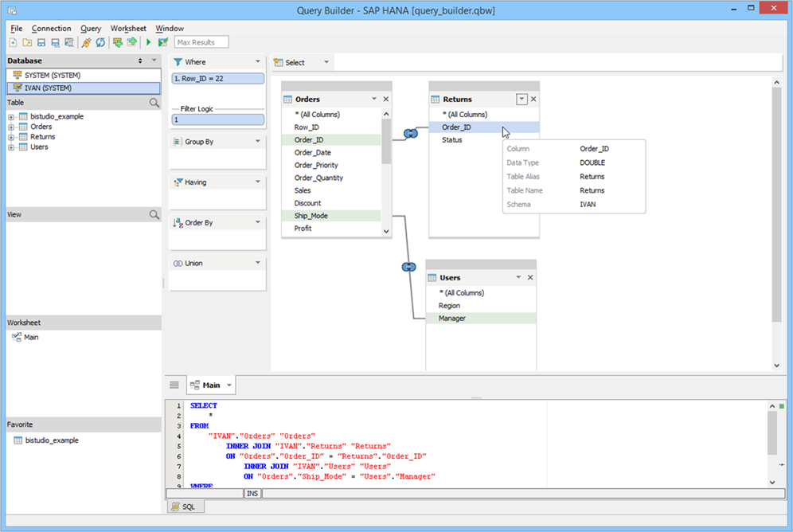Image resolution: width=793 pixels, height=532 pixels.
Task: Click the Add database connection icon
Action: point(118,42)
